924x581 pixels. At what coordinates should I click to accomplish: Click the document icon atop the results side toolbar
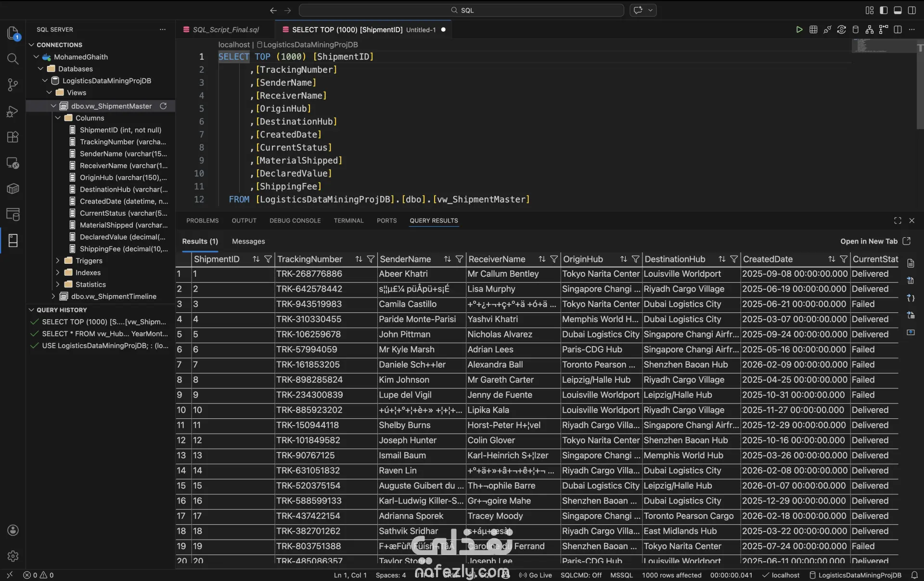click(911, 263)
